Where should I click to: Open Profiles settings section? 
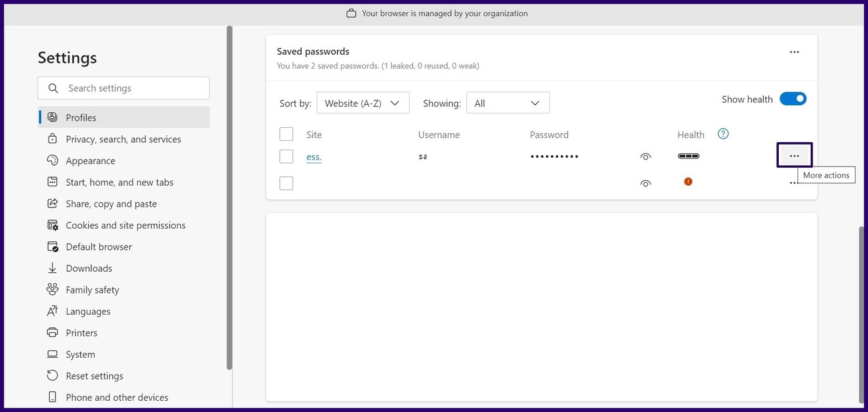tap(123, 117)
